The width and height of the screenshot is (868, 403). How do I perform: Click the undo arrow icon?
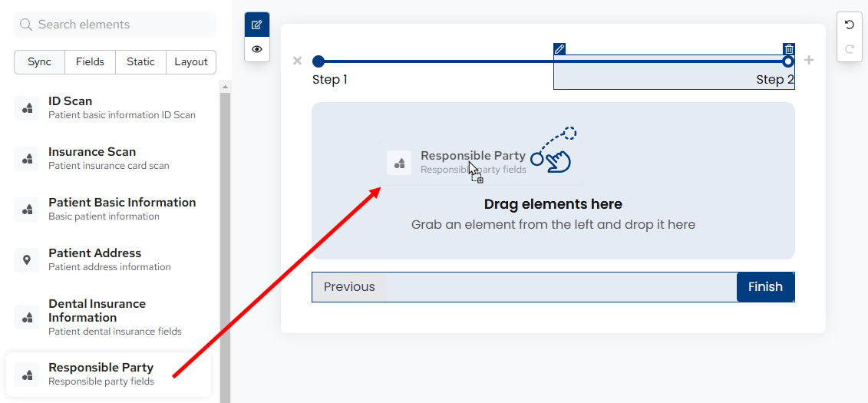pos(849,25)
